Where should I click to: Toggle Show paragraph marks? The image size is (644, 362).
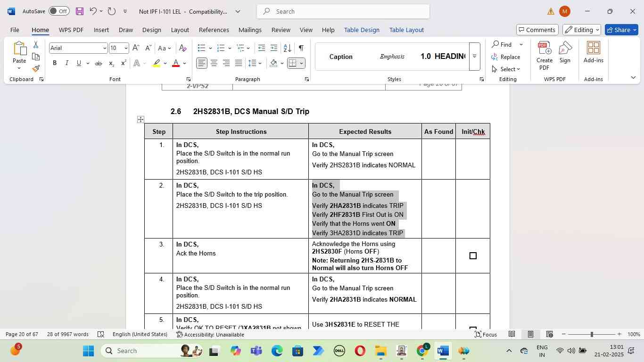coord(301,48)
